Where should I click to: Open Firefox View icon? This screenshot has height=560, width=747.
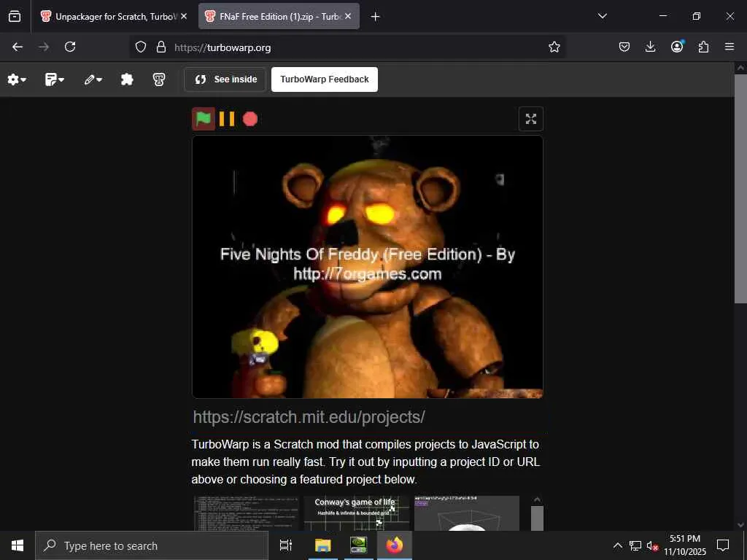point(15,17)
